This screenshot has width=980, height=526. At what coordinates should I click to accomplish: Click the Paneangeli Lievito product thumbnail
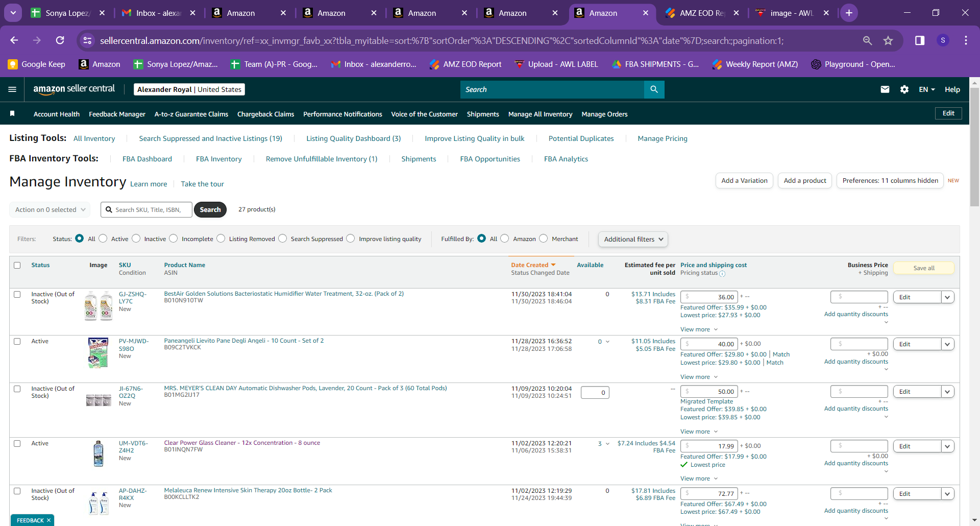(99, 353)
